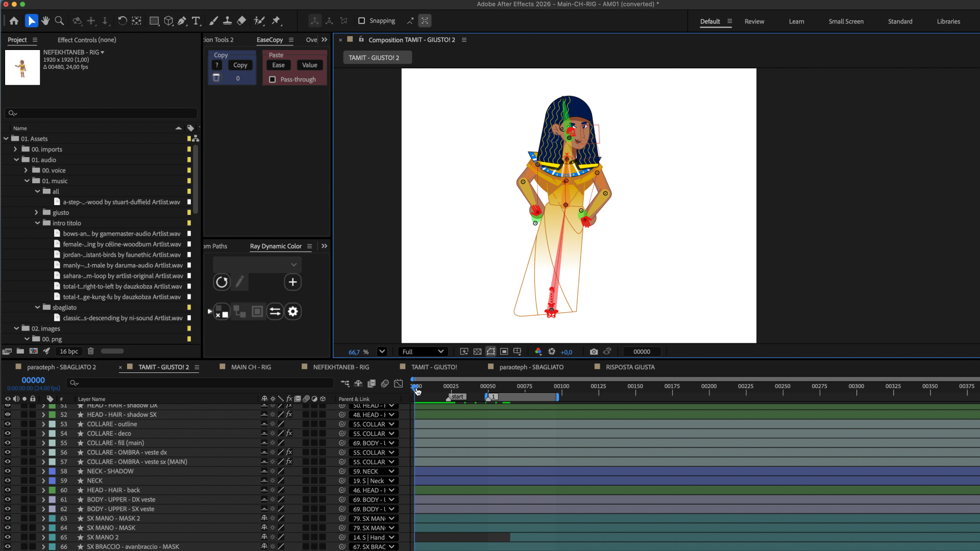Hide the HEAD - HAIR - back layer
Viewport: 980px width, 551px height.
tap(8, 490)
